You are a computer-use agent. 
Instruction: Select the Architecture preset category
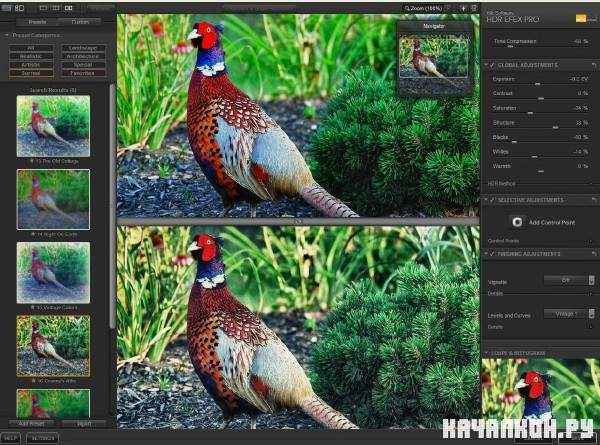83,57
